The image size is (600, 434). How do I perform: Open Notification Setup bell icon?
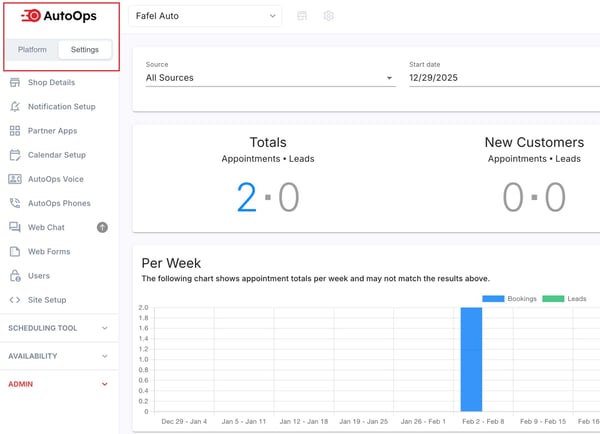[x=15, y=107]
